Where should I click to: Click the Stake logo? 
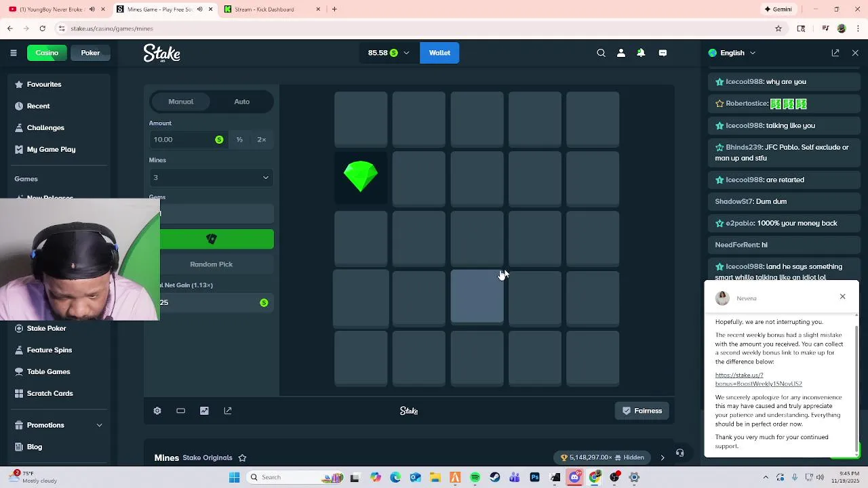click(161, 53)
